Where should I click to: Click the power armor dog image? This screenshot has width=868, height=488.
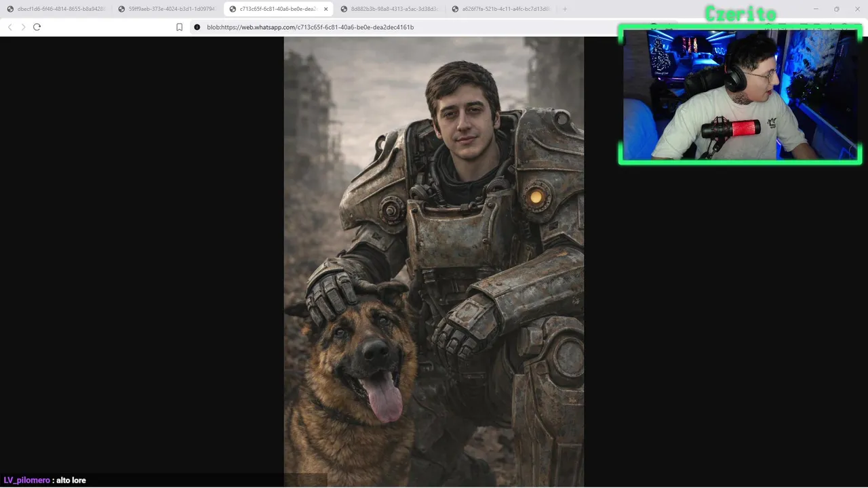(x=433, y=262)
